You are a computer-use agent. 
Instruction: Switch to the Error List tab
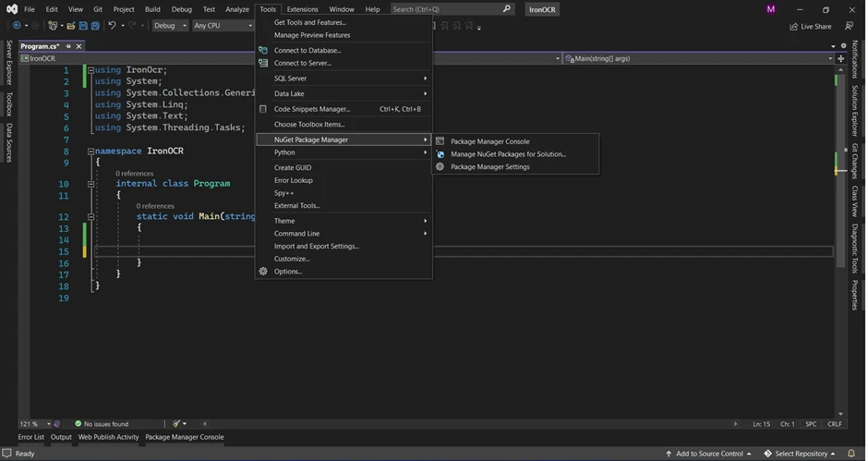coord(30,437)
